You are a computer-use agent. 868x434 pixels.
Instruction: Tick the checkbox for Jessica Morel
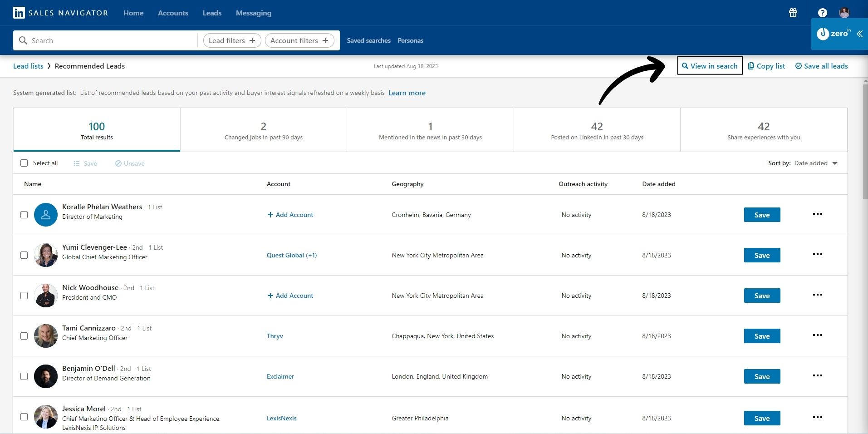click(x=24, y=417)
